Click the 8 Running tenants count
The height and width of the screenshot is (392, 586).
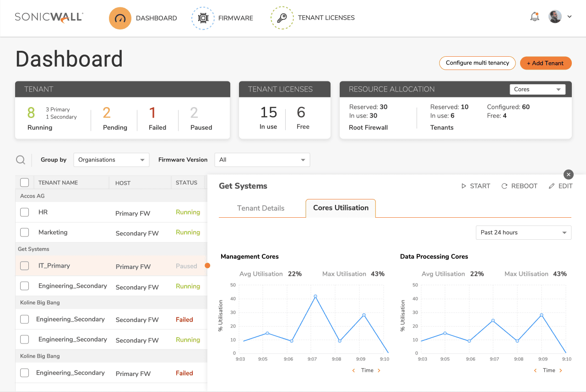pos(31,113)
